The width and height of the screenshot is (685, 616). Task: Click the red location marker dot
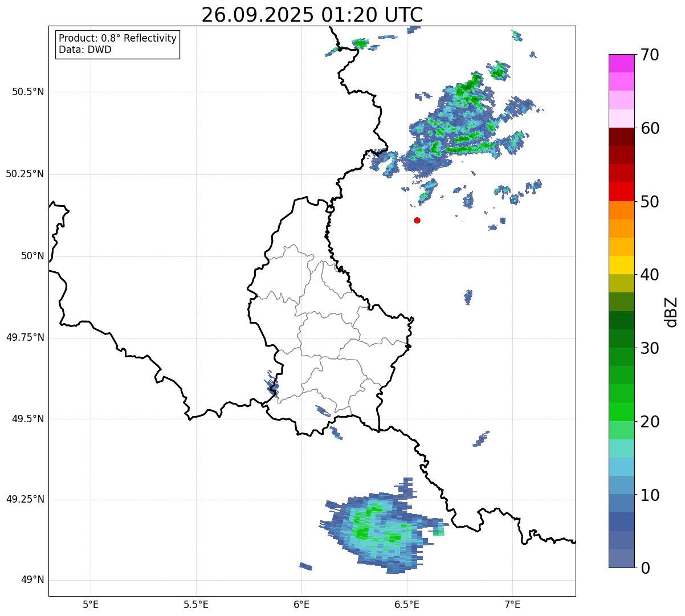(x=417, y=220)
